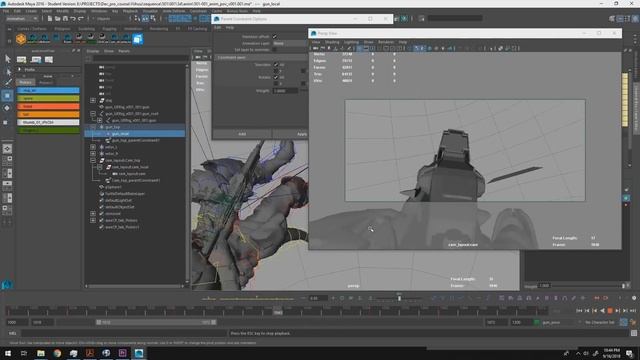640x360 pixels.
Task: Open the Animation Layer dropdown
Action: pos(290,43)
